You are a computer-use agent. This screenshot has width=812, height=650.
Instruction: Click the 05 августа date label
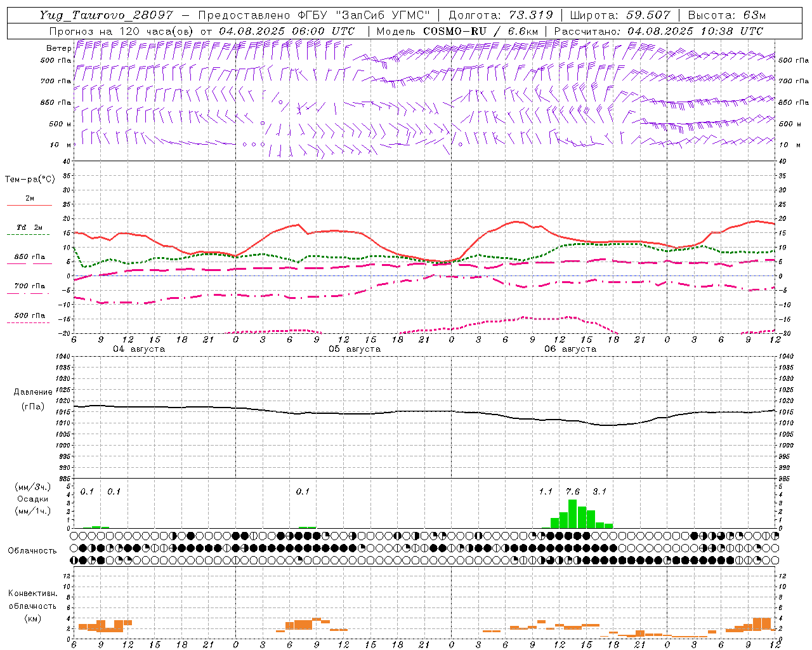pyautogui.click(x=355, y=349)
